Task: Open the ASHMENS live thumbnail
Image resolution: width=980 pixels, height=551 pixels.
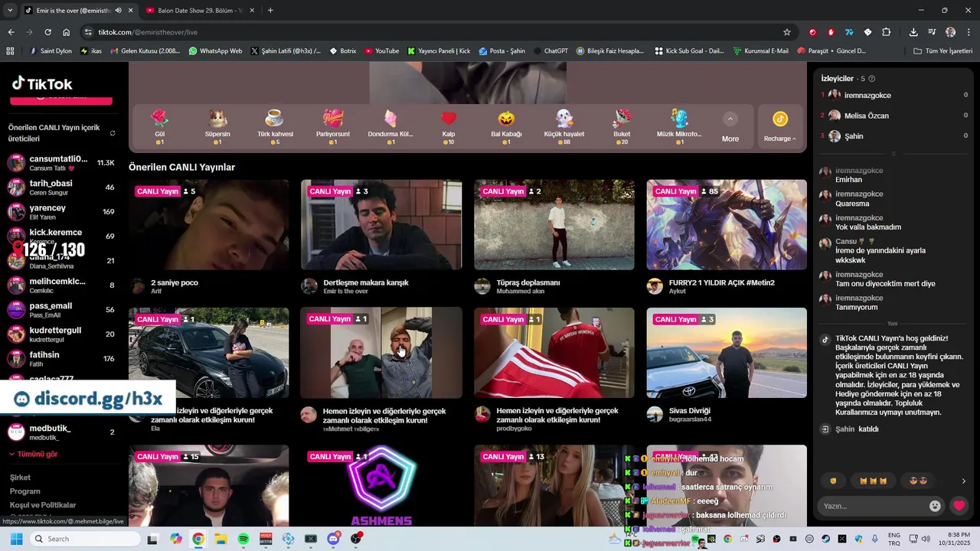Action: 381,486
